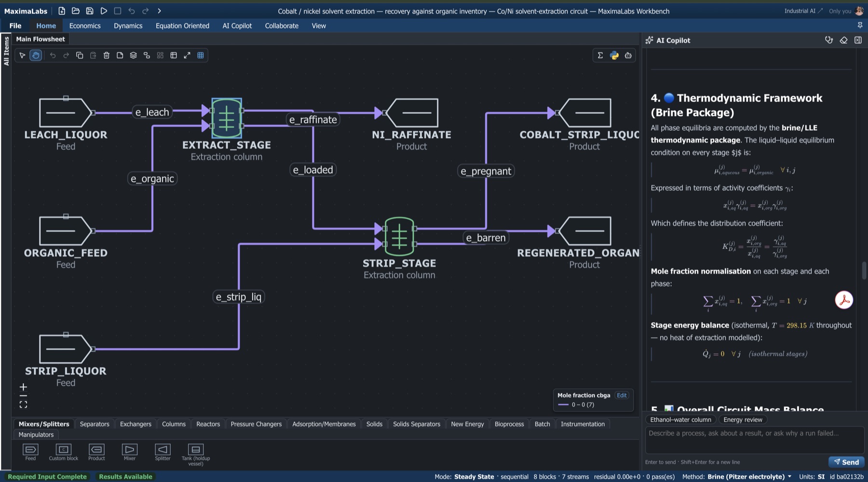Click the AI Copilot message input field
Image resolution: width=868 pixels, height=482 pixels.
pyautogui.click(x=754, y=440)
